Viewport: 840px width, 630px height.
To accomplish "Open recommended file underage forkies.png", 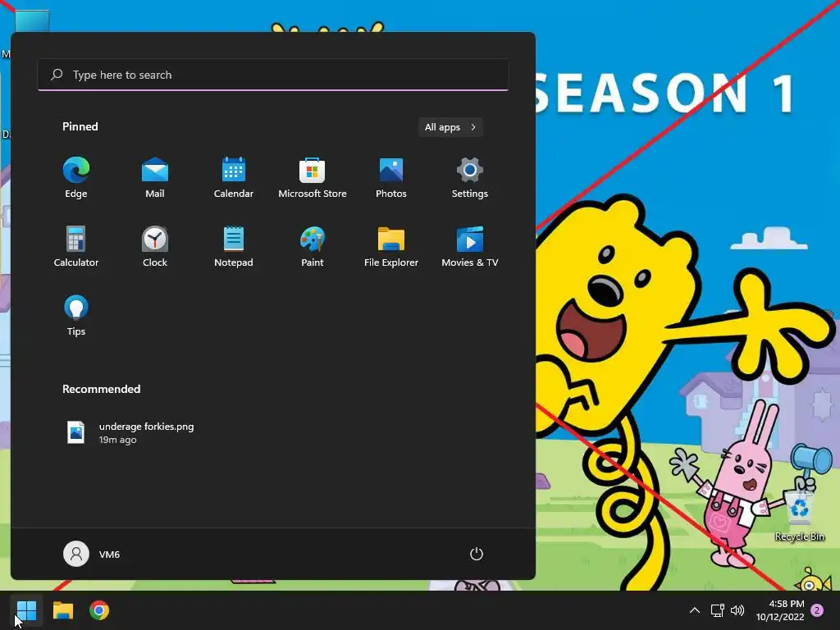I will pos(130,433).
